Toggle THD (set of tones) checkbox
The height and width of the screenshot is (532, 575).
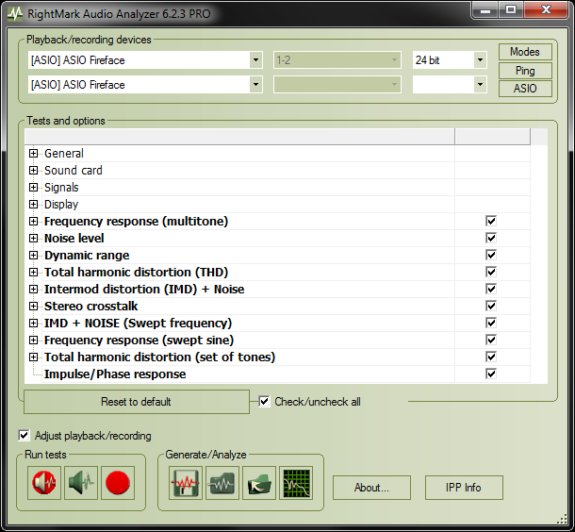pos(491,357)
